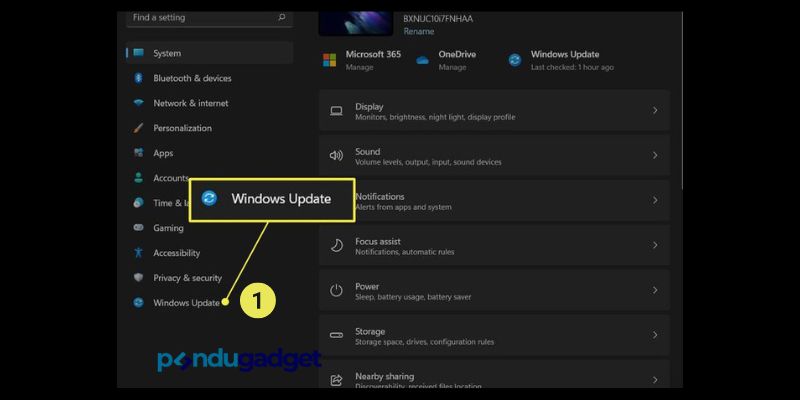Click the Privacy & security shield icon
The image size is (800, 400).
click(x=138, y=278)
